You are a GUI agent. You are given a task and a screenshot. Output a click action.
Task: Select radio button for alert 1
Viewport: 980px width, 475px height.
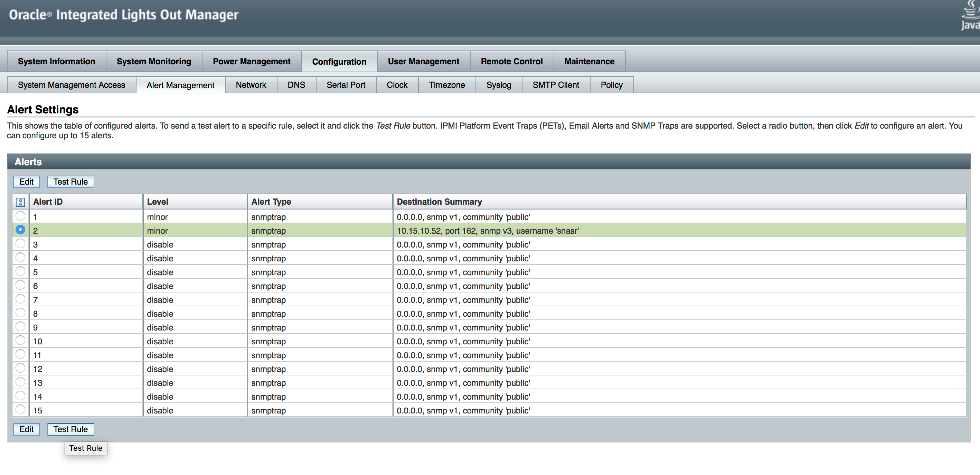20,216
